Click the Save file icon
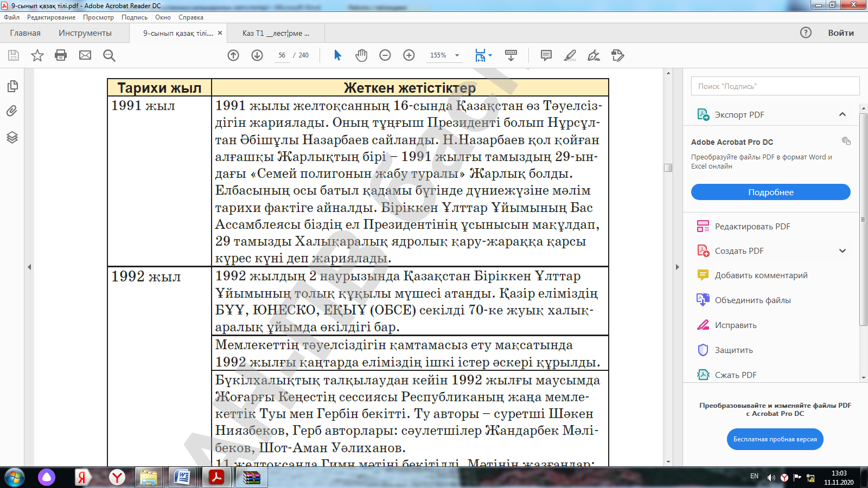Viewport: 868px width, 488px height. (14, 55)
